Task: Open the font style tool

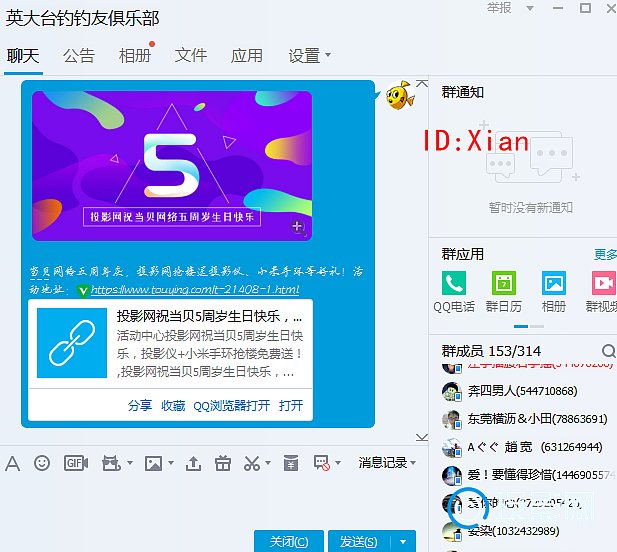Action: coord(13,463)
